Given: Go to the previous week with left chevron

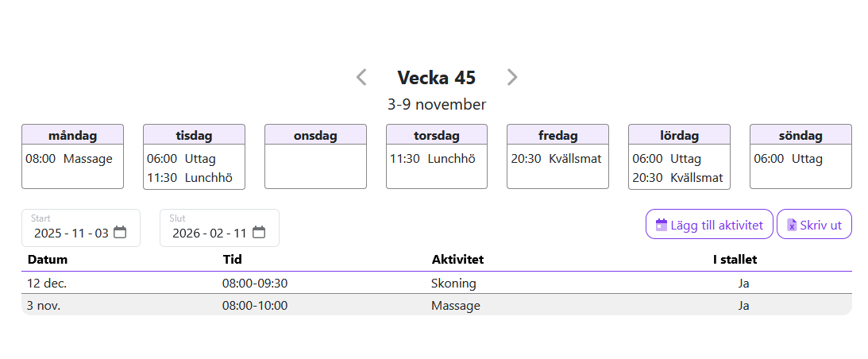Looking at the screenshot, I should 361,77.
